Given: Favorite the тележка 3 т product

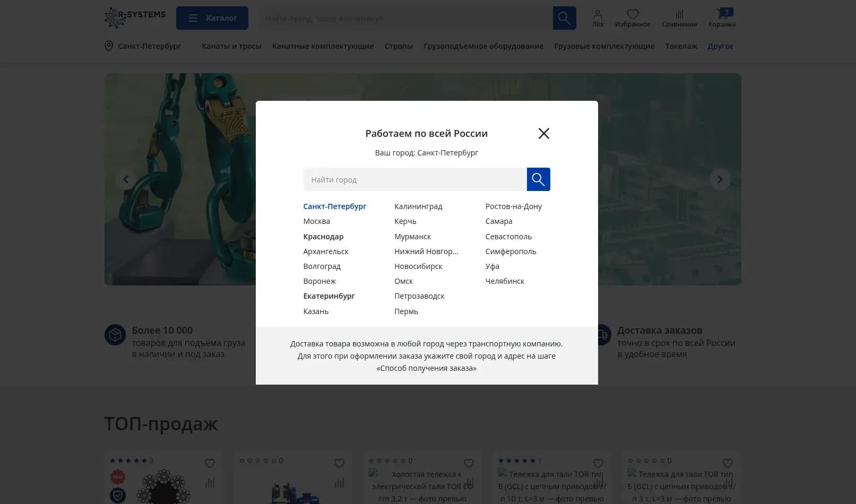Looking at the screenshot, I should pos(728,463).
